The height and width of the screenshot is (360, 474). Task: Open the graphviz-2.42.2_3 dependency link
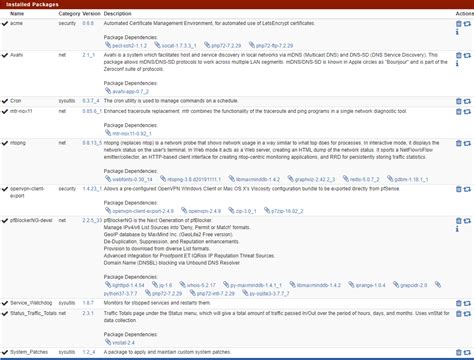click(311, 179)
